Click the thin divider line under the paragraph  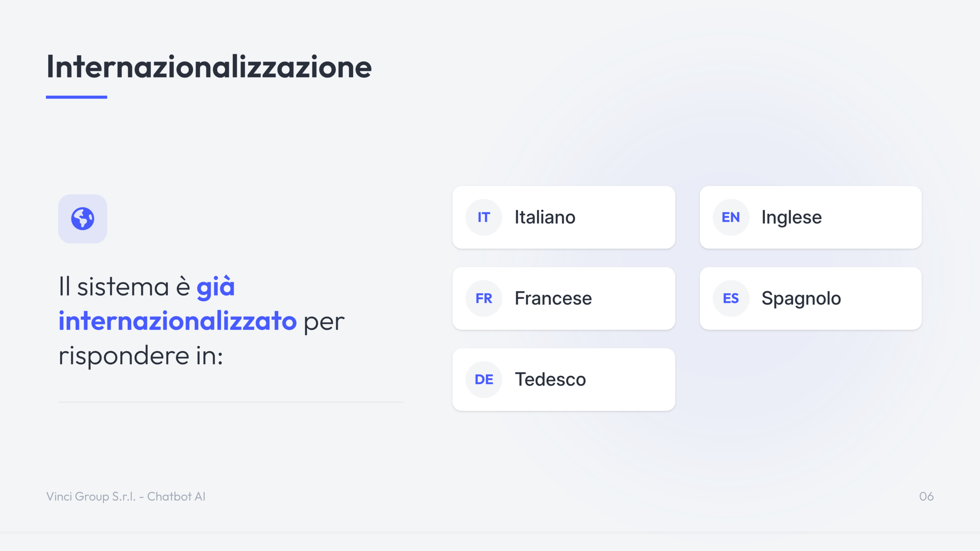coord(230,402)
